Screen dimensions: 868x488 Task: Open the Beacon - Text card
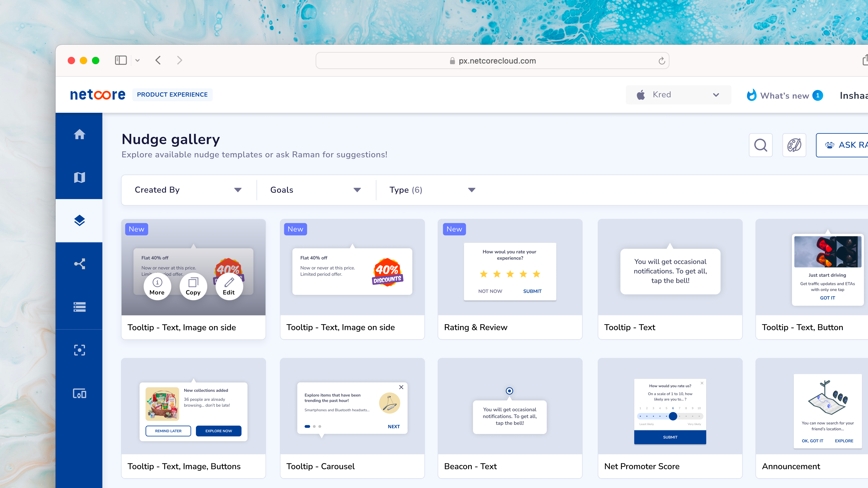click(x=510, y=418)
